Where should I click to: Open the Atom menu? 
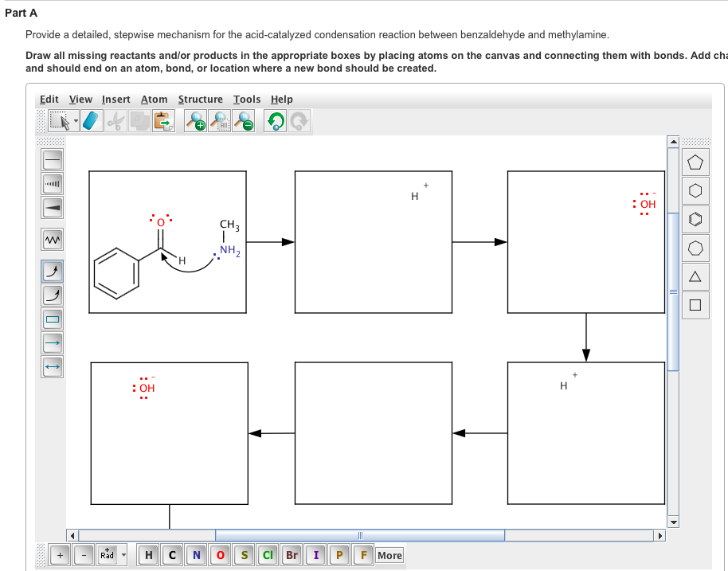154,99
